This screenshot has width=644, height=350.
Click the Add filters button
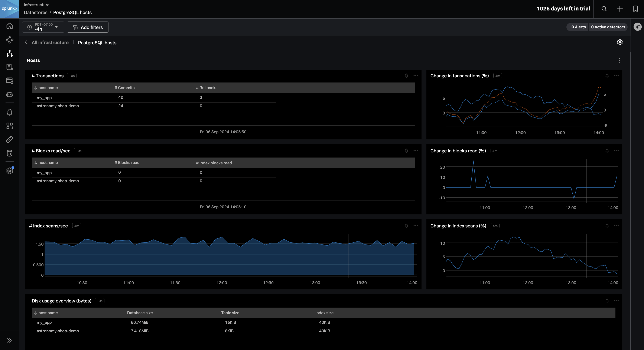pos(88,27)
